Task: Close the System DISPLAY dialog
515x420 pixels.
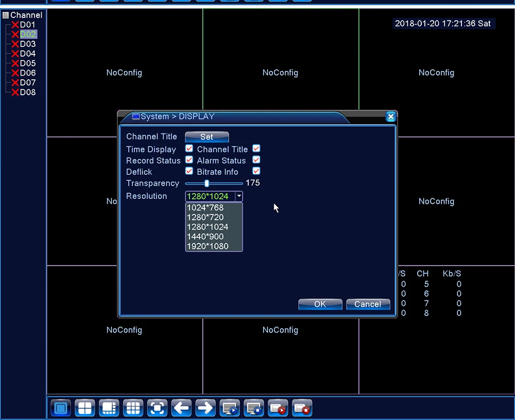Action: (390, 116)
